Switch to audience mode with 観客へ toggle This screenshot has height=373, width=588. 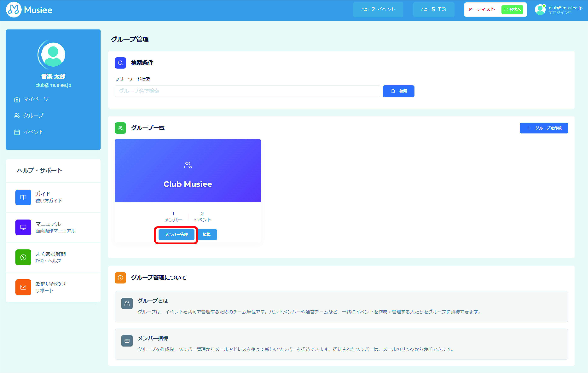(x=512, y=9)
